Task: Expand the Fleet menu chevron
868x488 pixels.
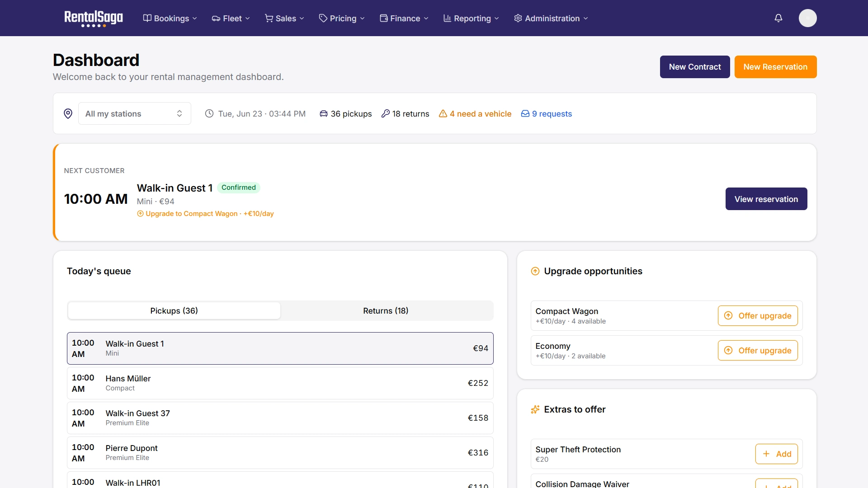Action: (x=247, y=19)
